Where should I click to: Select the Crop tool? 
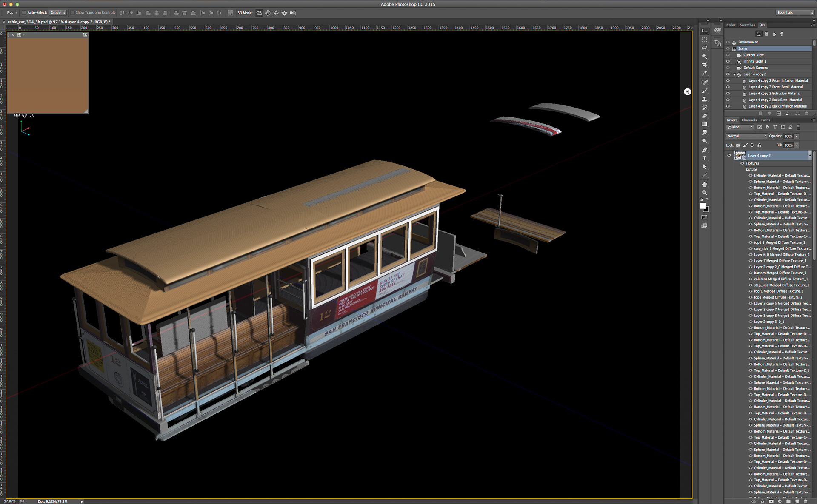(705, 65)
